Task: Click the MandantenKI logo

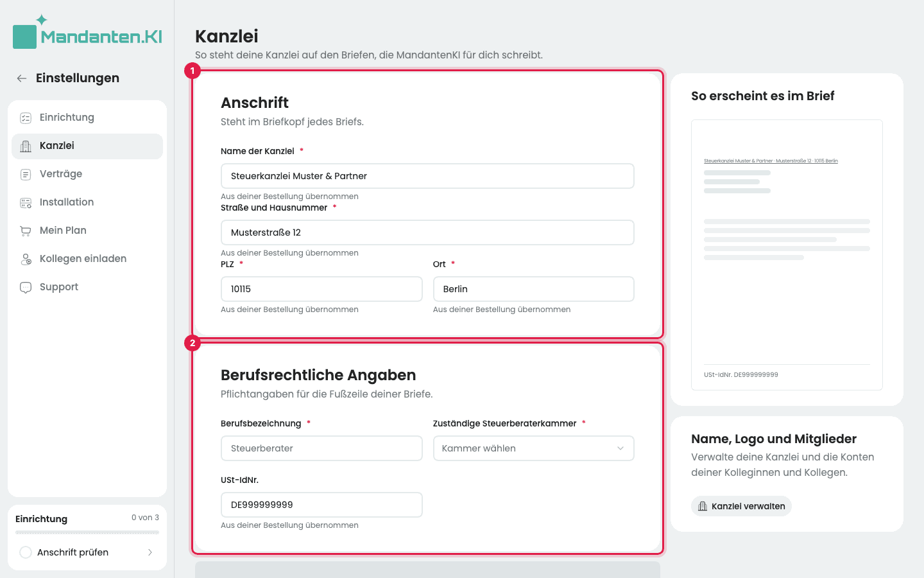Action: [87, 32]
